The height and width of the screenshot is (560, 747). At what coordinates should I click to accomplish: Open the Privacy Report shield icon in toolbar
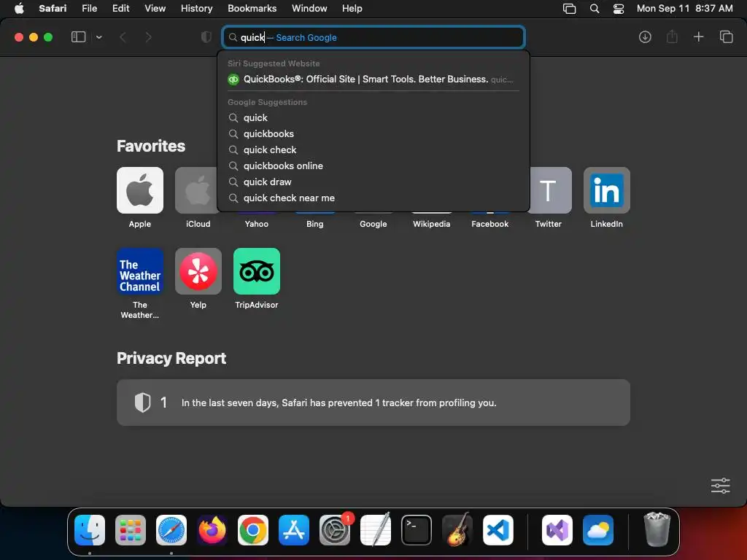tap(206, 37)
